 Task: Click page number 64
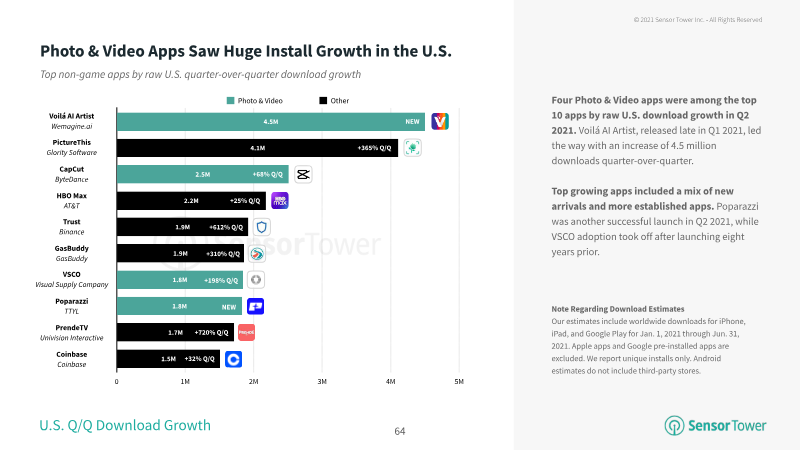tap(400, 432)
